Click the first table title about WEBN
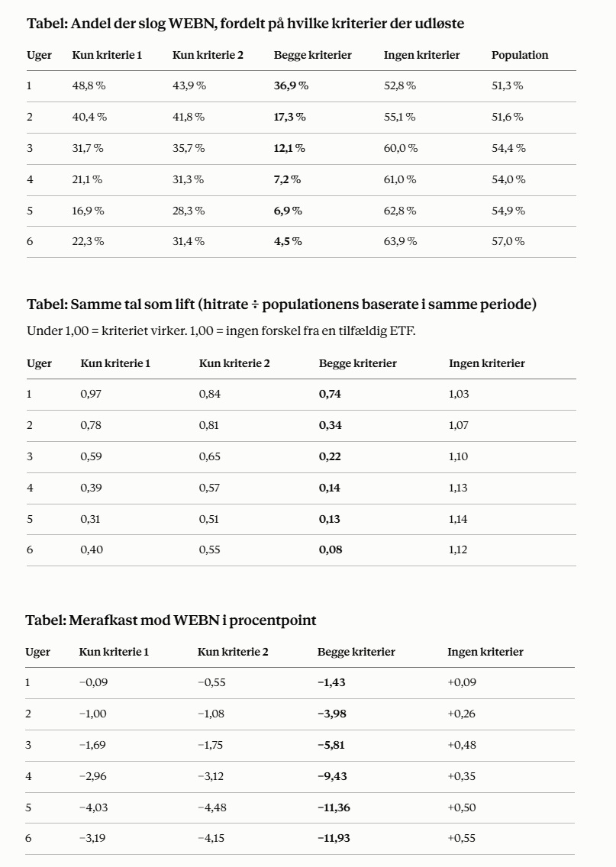This screenshot has width=616, height=867. click(246, 24)
